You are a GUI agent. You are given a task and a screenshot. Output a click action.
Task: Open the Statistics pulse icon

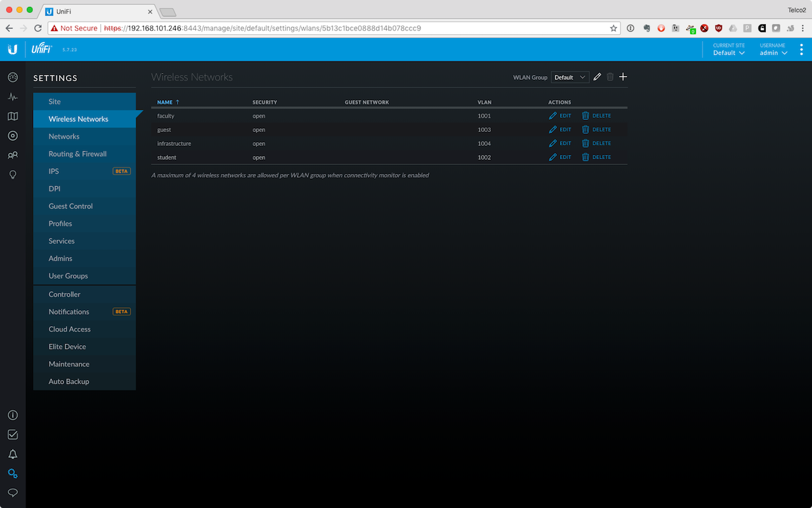[x=13, y=97]
